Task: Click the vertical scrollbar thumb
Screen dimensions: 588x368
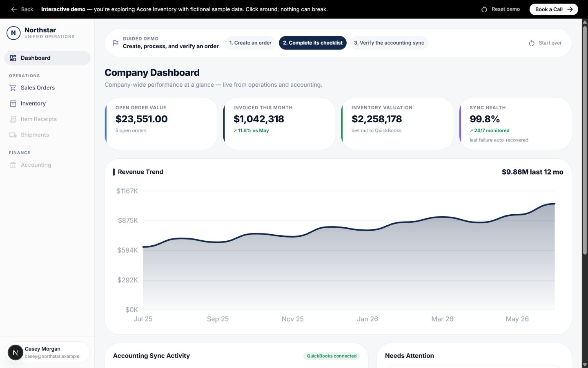Action: click(x=585, y=141)
